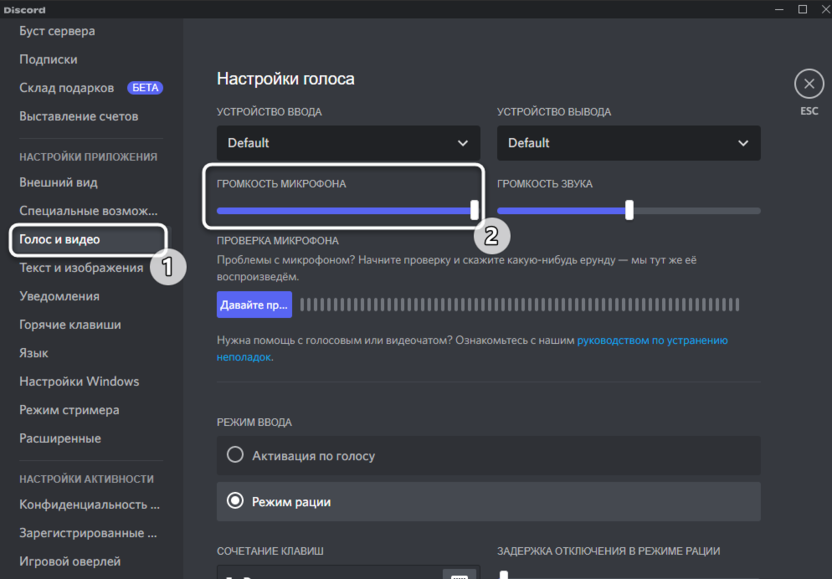832x579 pixels.
Task: Click the СОЧЕТАНИЕ КЛАВИШ label
Action: 270,551
